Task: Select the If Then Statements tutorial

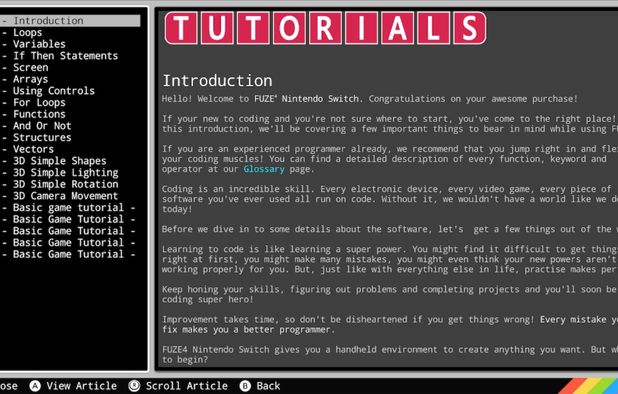Action: coord(65,56)
